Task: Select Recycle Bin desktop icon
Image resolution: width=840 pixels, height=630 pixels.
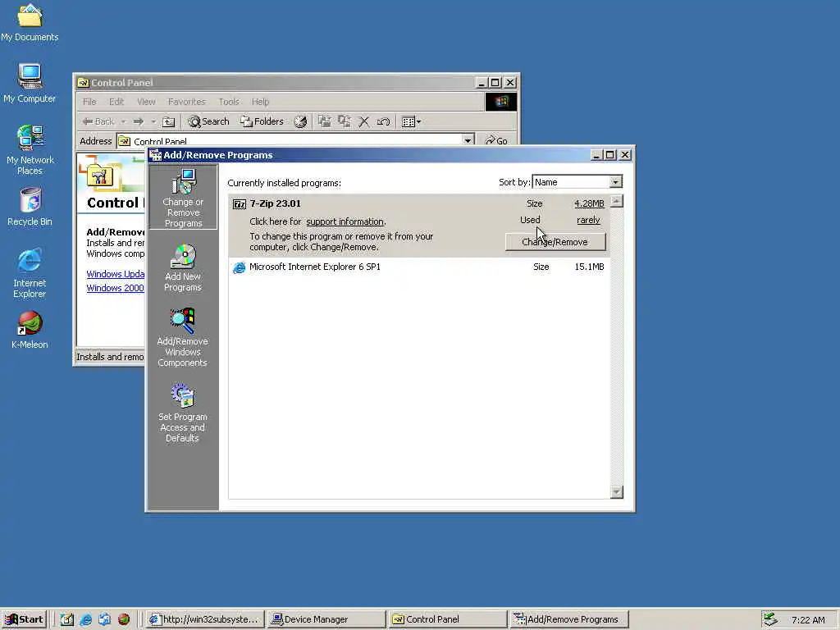Action: point(30,207)
